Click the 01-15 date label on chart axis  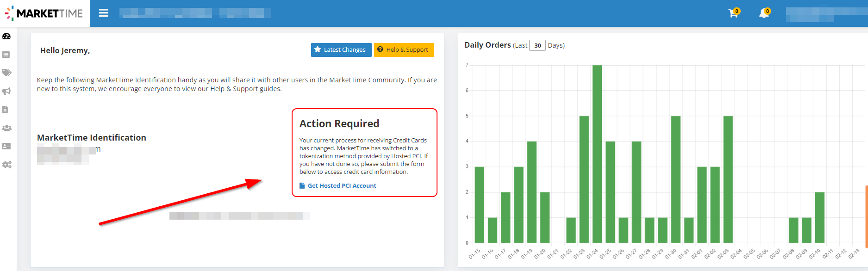tap(474, 254)
